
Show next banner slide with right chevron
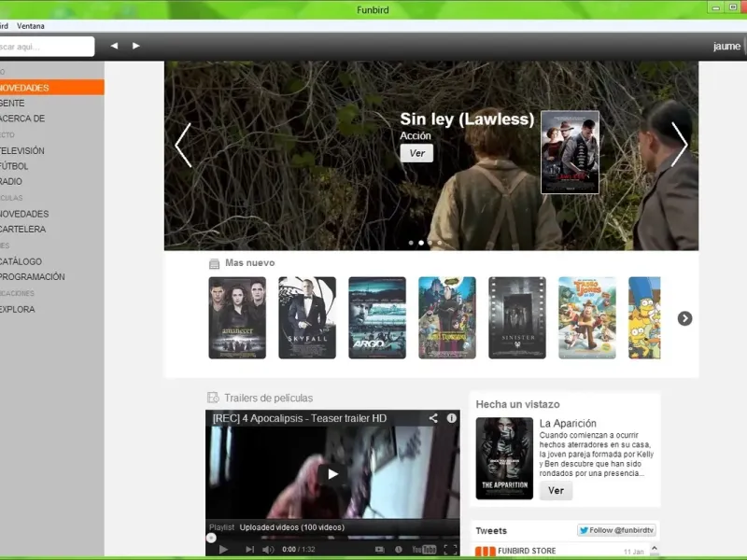679,145
